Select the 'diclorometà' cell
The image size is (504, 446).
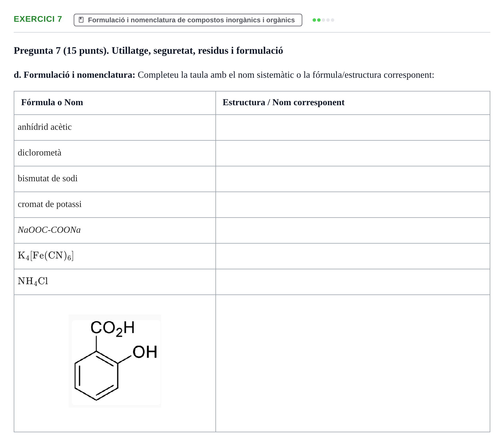tap(115, 153)
